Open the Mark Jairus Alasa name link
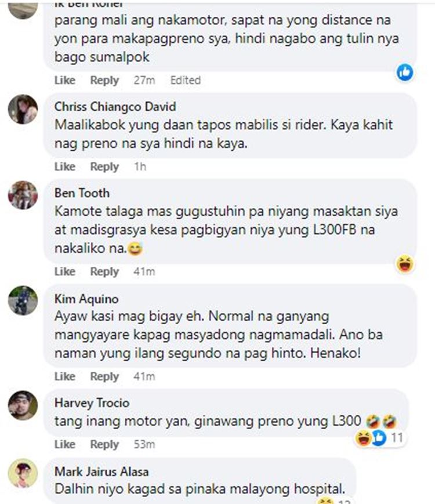The width and height of the screenshot is (435, 504). click(101, 472)
